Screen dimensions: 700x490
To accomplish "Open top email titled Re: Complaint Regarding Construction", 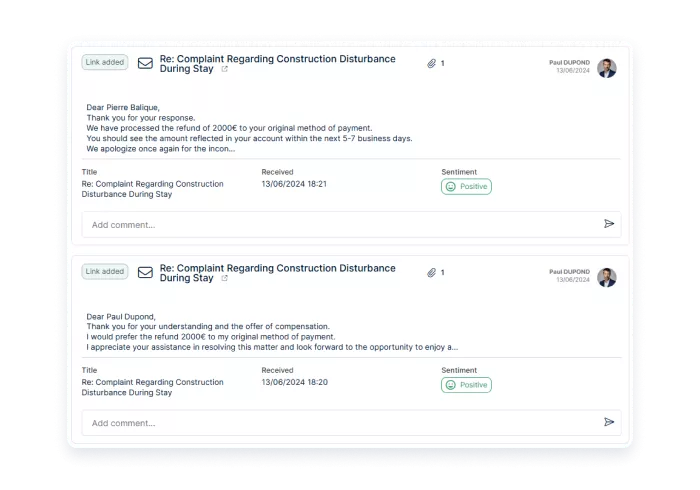I will (277, 64).
